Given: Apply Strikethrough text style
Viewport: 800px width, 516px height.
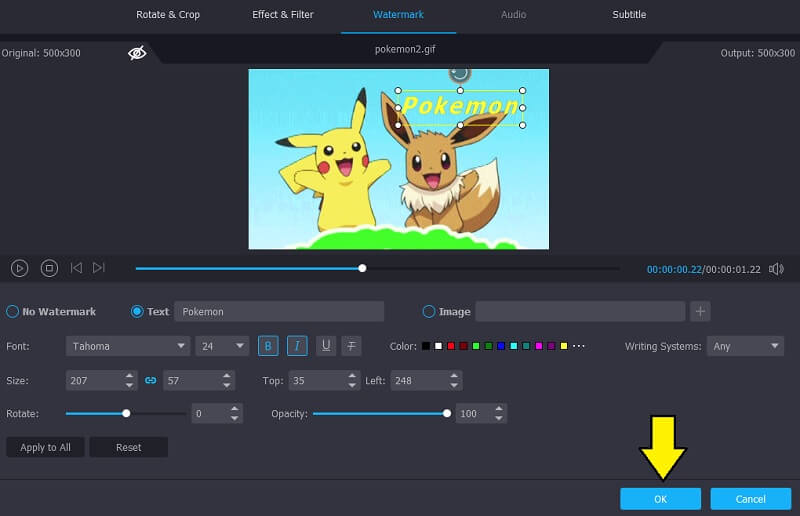Looking at the screenshot, I should click(351, 346).
